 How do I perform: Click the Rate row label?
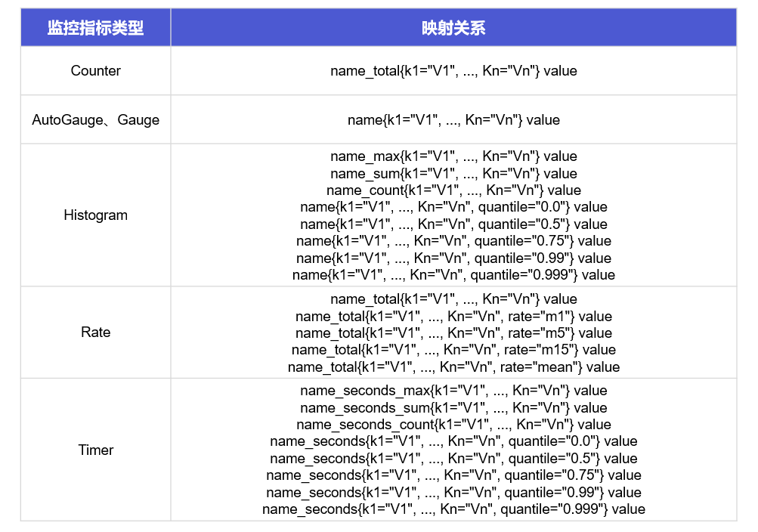pyautogui.click(x=96, y=332)
